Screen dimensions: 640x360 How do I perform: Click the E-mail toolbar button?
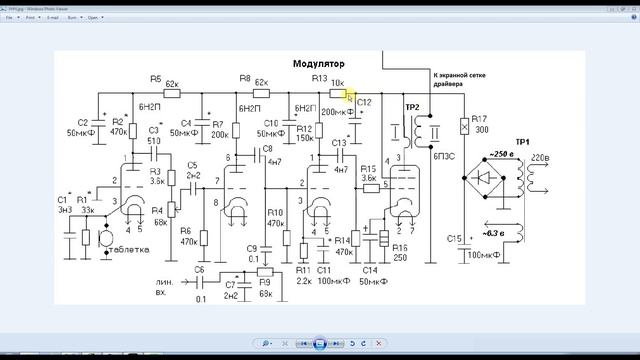53,18
